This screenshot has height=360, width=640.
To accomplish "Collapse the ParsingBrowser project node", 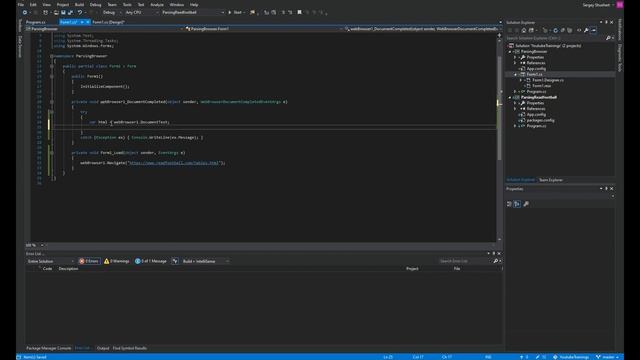I will coord(510,52).
